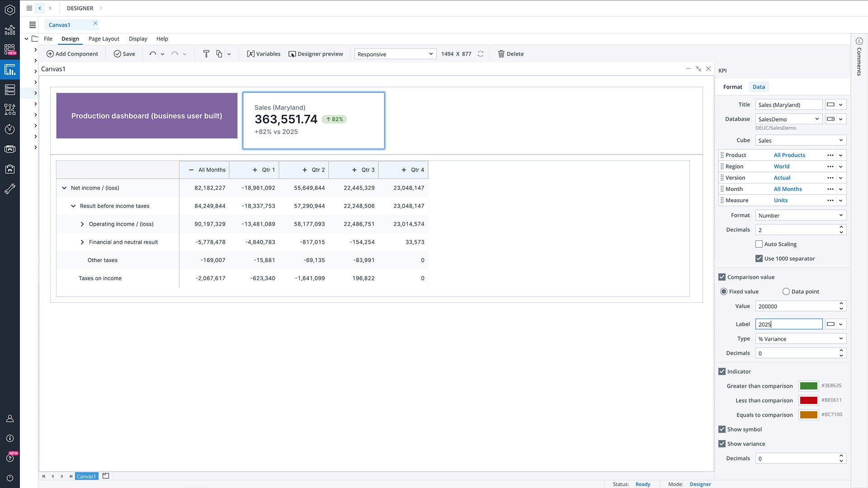Open the All Products link for Product
The height and width of the screenshot is (488, 868).
(x=789, y=155)
